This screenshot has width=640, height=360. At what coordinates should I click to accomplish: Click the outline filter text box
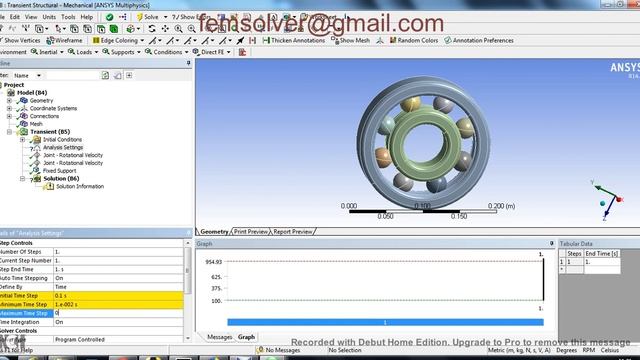[72, 76]
